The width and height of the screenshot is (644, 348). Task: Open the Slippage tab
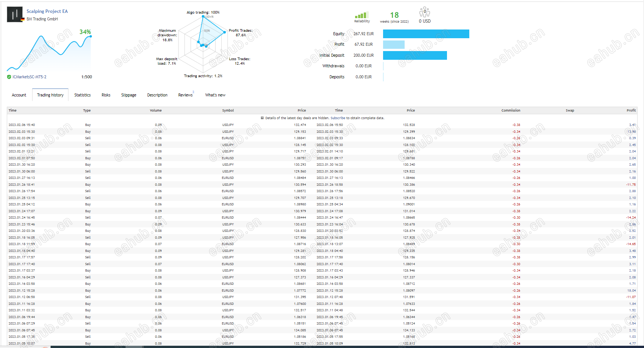129,95
